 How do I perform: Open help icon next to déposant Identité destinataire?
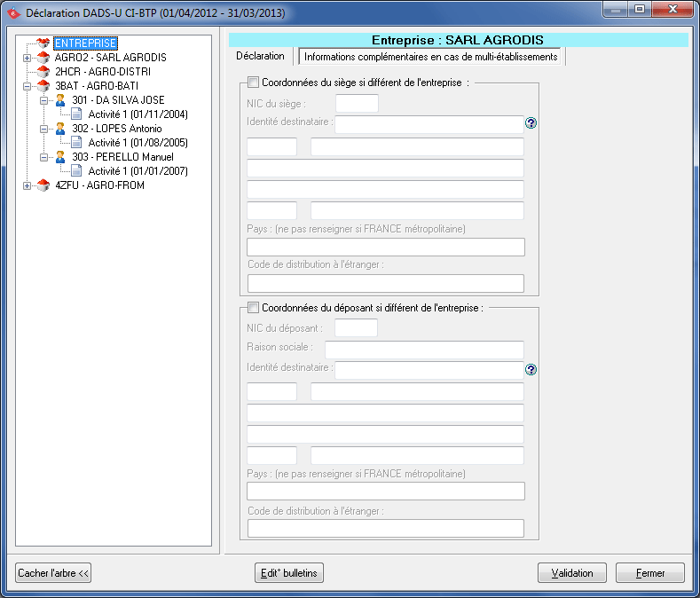coord(531,370)
